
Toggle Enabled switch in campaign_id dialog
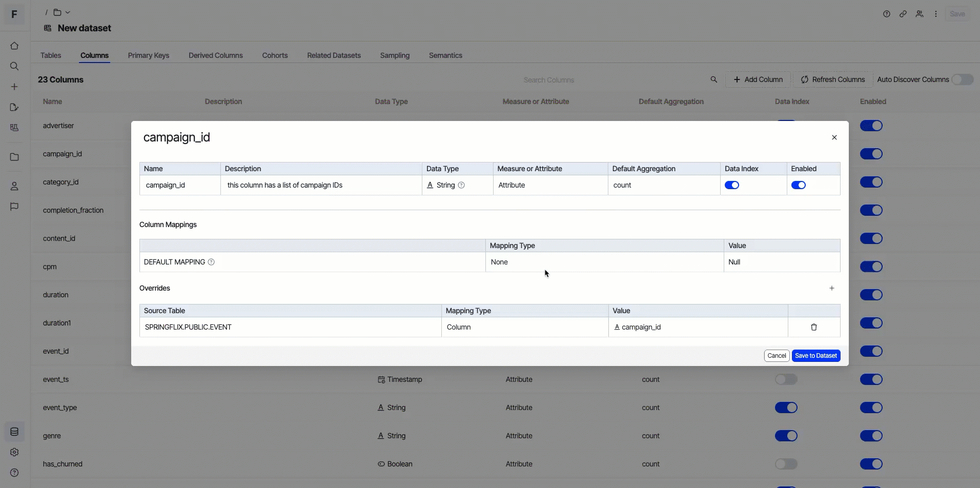point(799,185)
